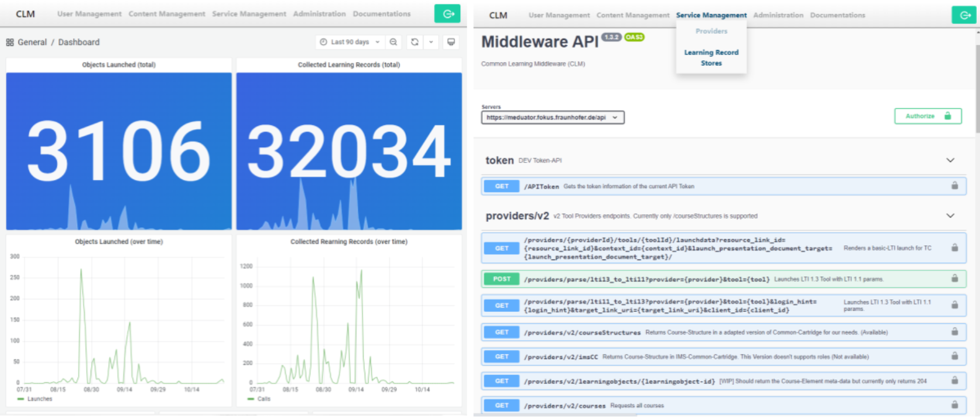Viewport: 980px width, 417px height.
Task: Collapse the token section chevron
Action: pyautogui.click(x=950, y=160)
